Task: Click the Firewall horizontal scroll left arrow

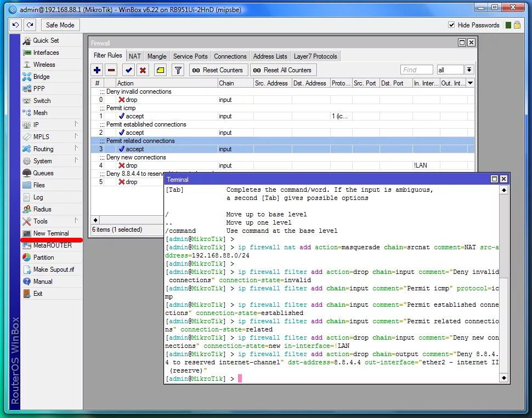Action: click(x=95, y=220)
